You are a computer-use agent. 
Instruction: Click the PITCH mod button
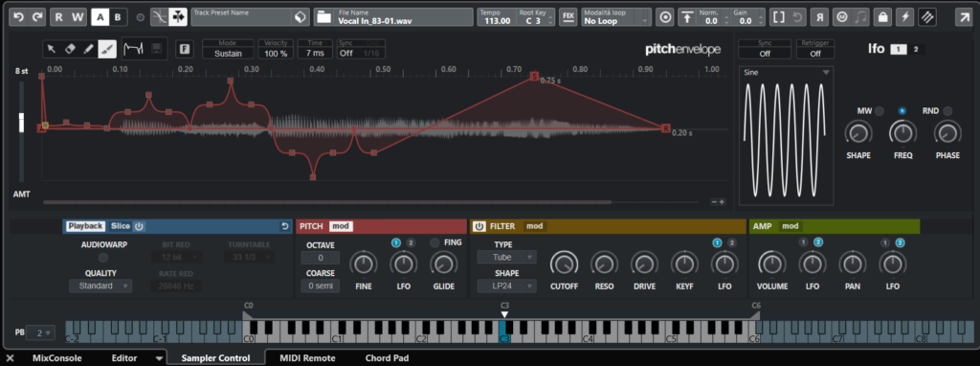[342, 226]
